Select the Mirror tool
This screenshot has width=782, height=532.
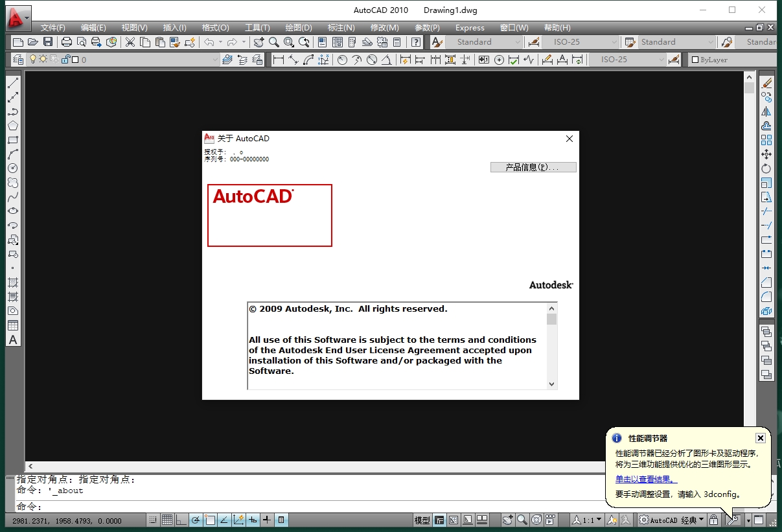point(766,111)
